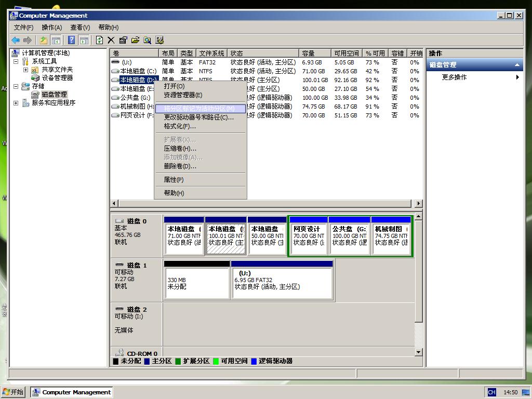Collapse the 系统工具 tree node
Image resolution: width=532 pixels, height=399 pixels.
[16, 61]
